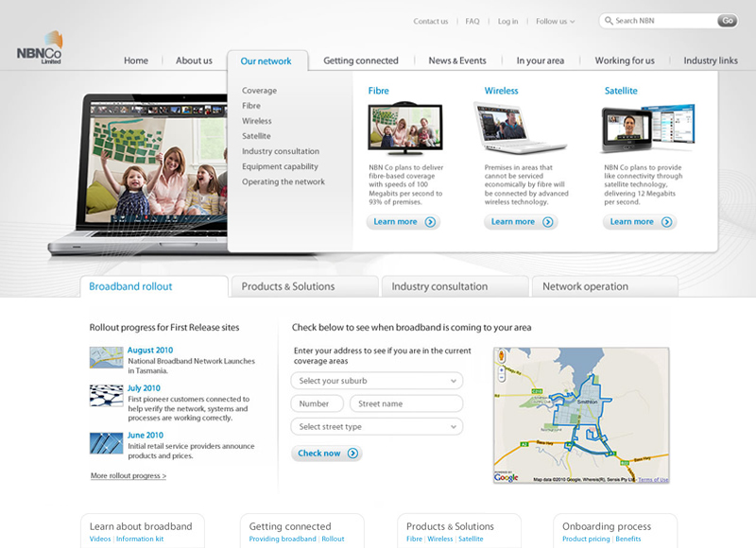Open the Select street type dropdown

coord(376,427)
